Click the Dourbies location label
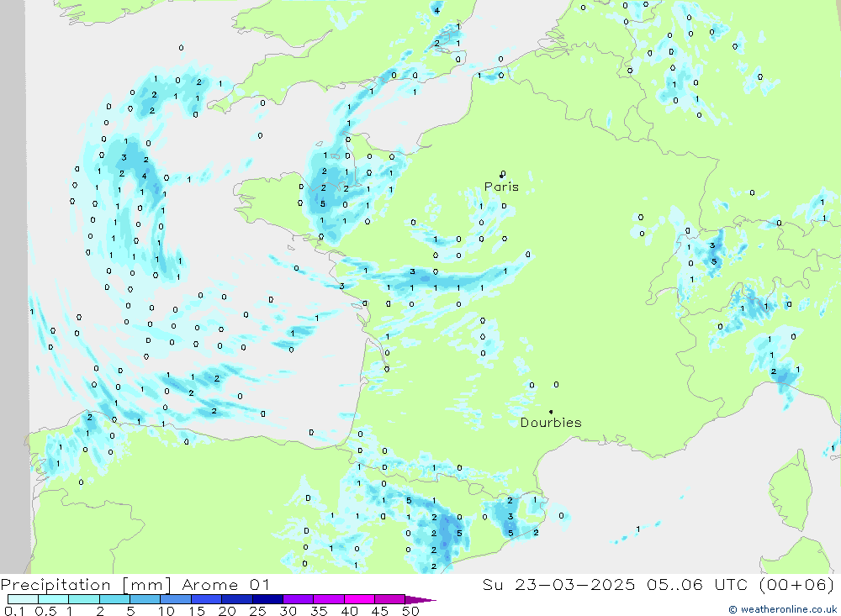 pos(551,423)
